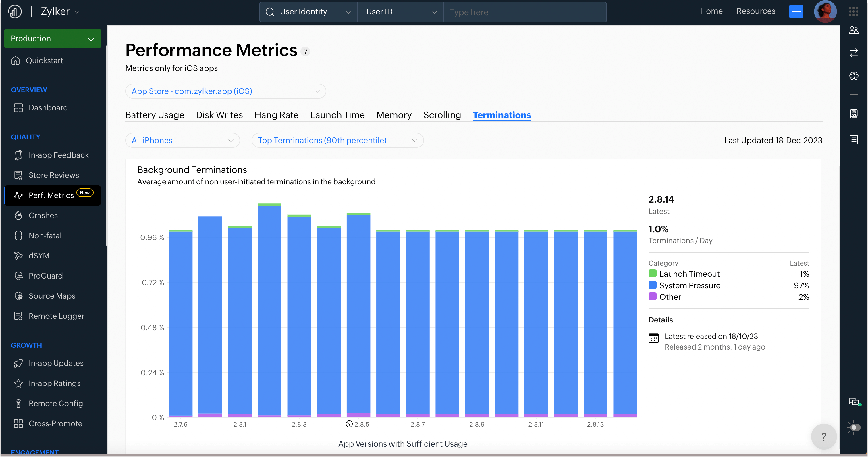Screen dimensions: 868x457
Task: Click the Resources link in header
Action: 755,11
